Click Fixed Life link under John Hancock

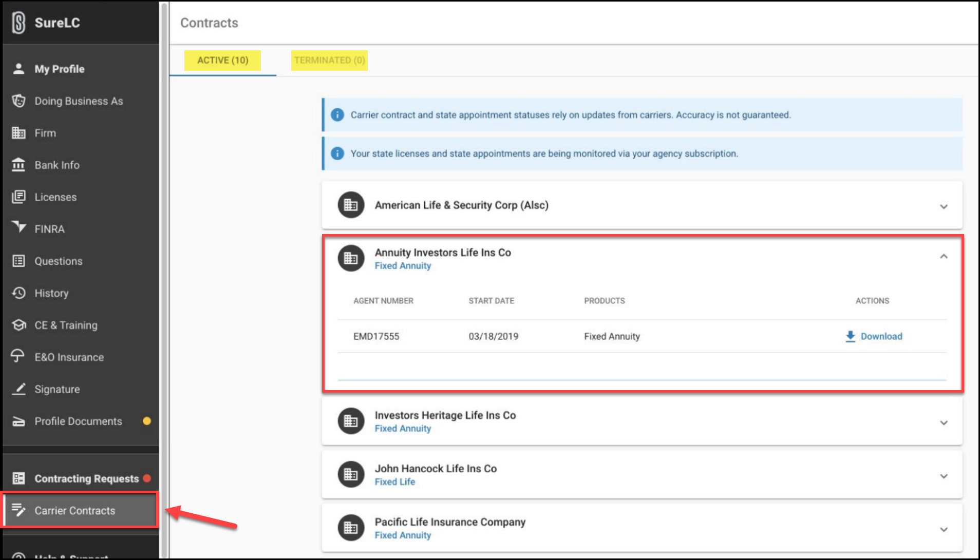(394, 482)
